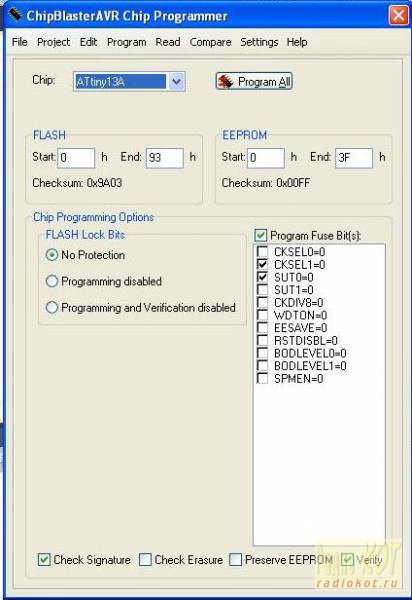Click the FLASH End address field
The width and height of the screenshot is (412, 600).
click(164, 158)
